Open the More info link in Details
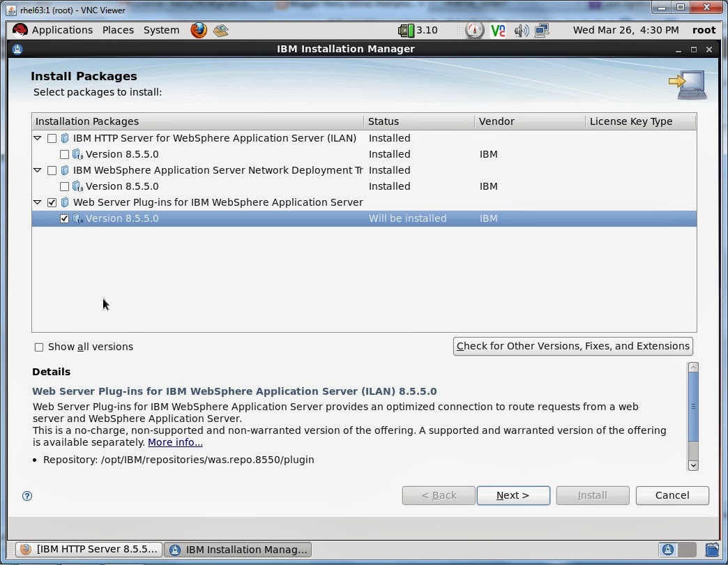728x565 pixels. (174, 442)
